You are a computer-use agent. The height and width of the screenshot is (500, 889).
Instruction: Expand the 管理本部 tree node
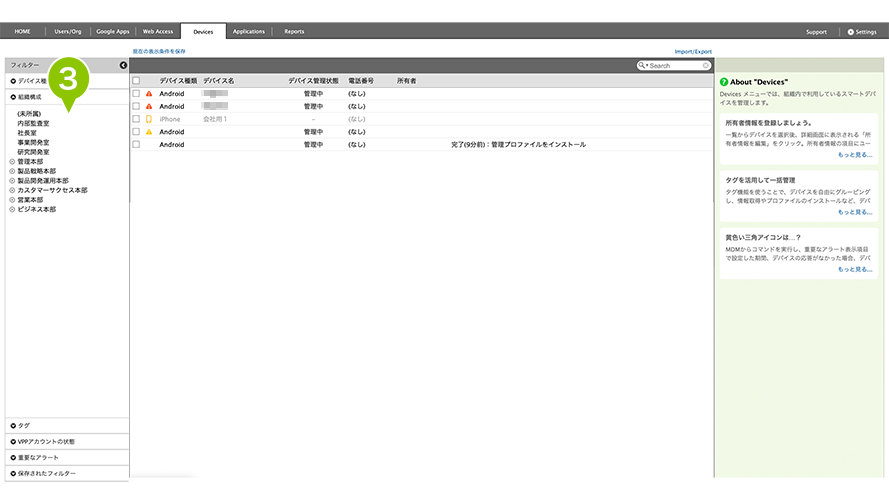tap(12, 162)
